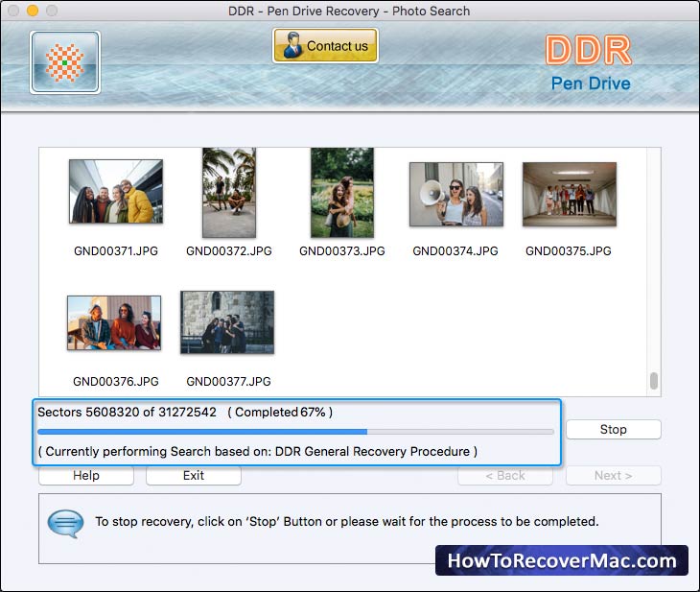Click the GND00372.JPG file name label
Screen dimensions: 700x592
pos(229,251)
